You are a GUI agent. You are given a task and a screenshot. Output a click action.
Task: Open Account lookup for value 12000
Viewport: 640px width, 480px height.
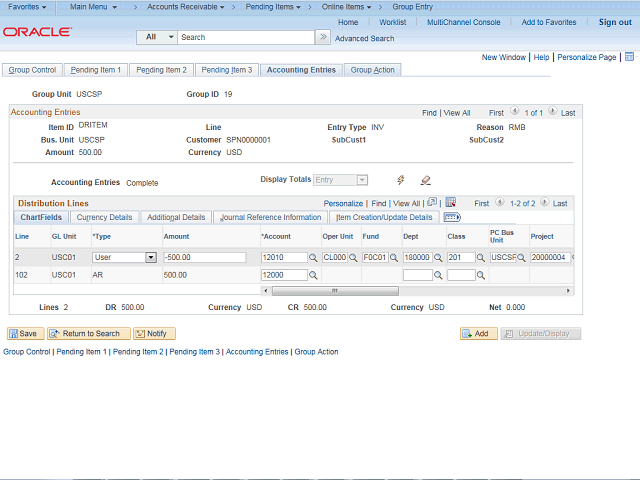point(313,276)
